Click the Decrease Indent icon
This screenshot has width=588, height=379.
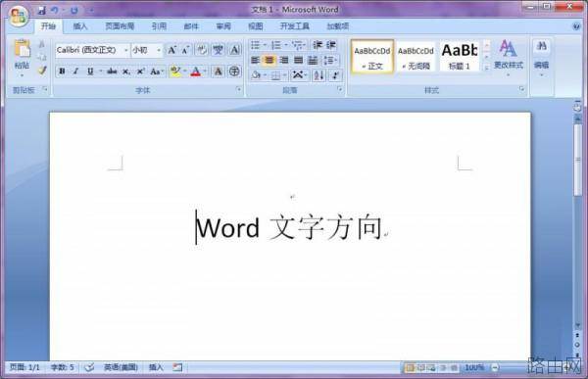[x=318, y=45]
